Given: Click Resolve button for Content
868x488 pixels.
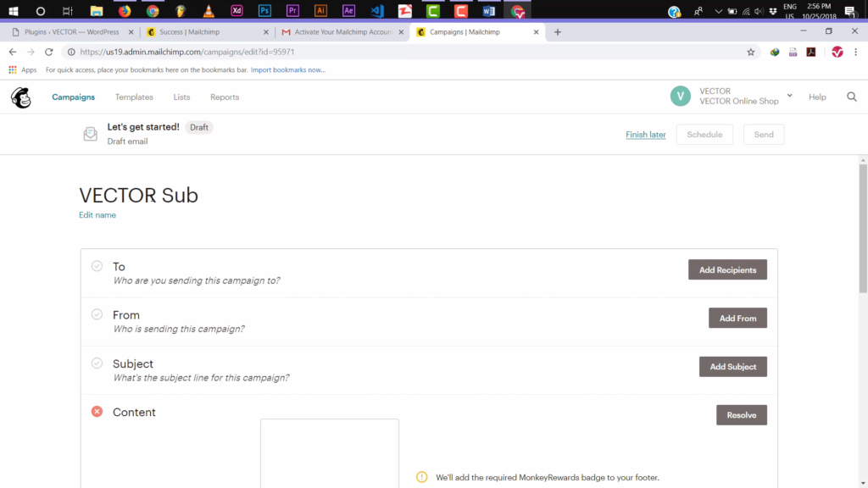Looking at the screenshot, I should point(741,415).
